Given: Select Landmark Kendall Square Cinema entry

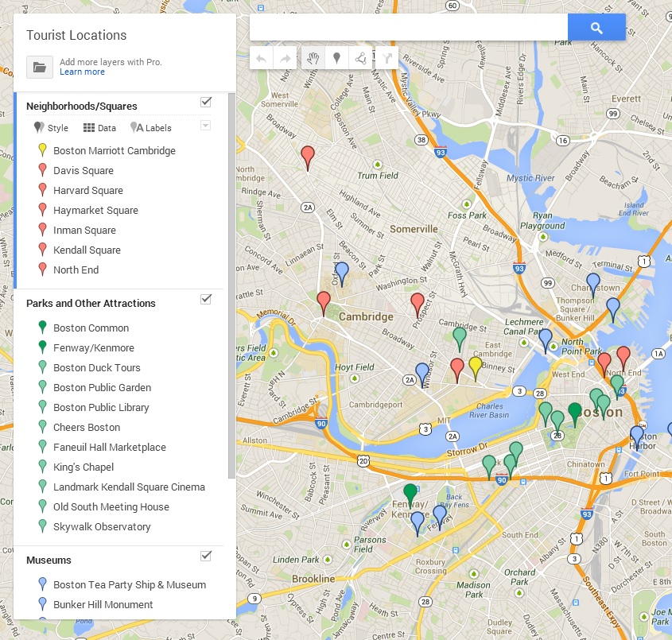Looking at the screenshot, I should 129,487.
